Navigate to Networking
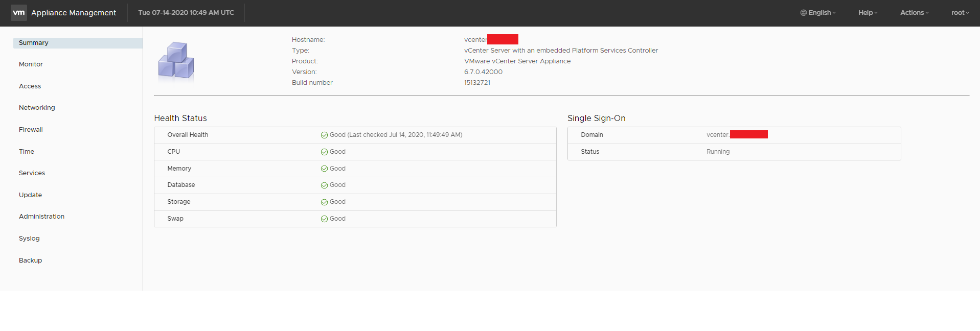Screen dimensions: 980x331 [37, 108]
